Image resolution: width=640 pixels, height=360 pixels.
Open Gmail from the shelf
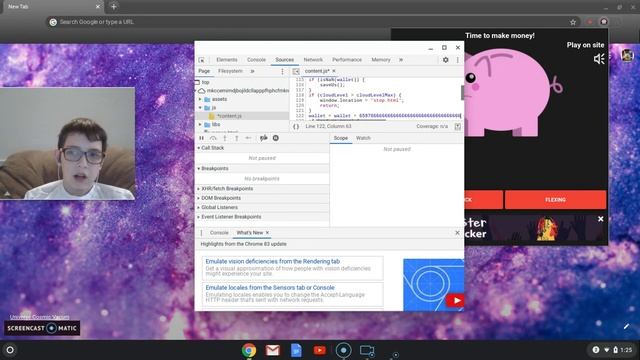click(x=273, y=350)
